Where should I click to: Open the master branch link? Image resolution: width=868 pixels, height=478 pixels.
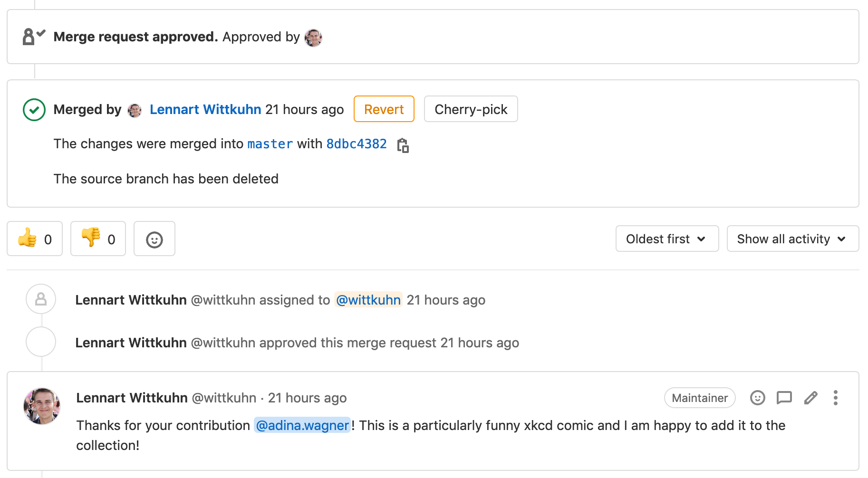[270, 144]
